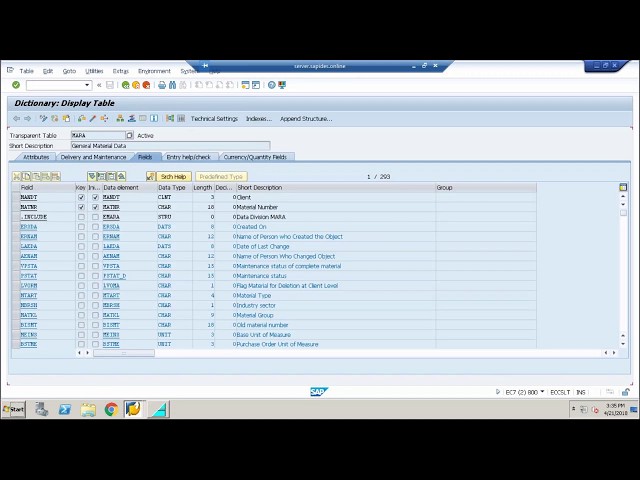
Task: Click the Windows Start button
Action: click(x=13, y=409)
